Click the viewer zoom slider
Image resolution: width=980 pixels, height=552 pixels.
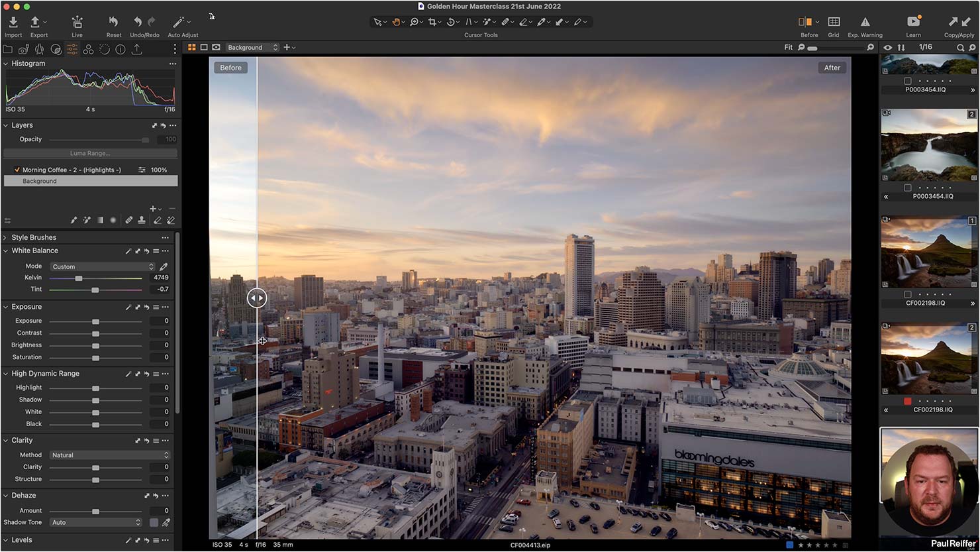pos(837,48)
